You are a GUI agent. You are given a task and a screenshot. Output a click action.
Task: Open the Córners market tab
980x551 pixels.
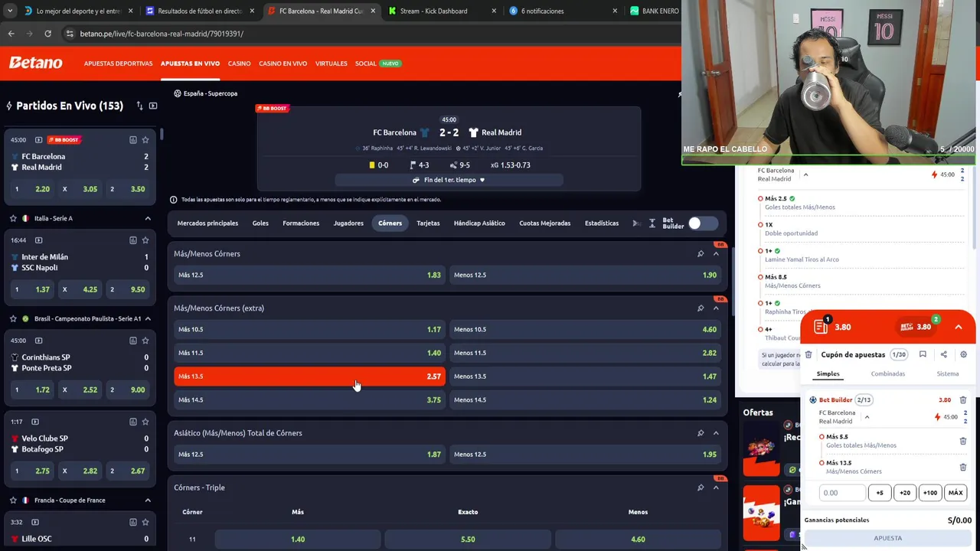tap(390, 223)
